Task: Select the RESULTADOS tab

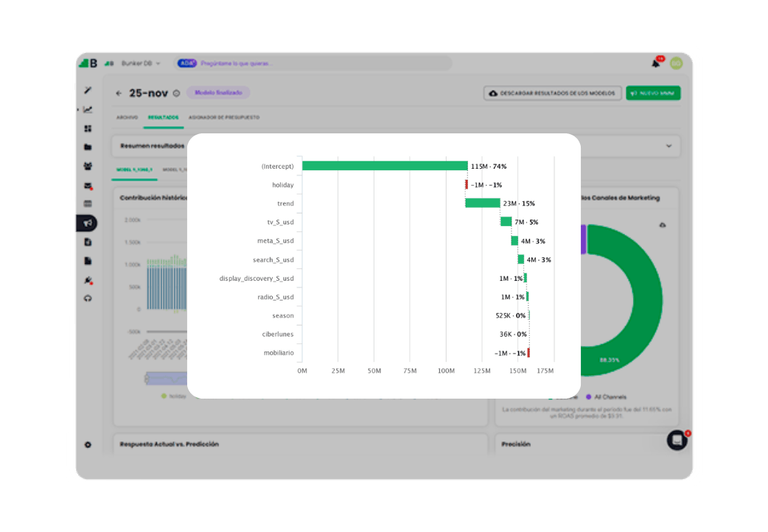Action: (163, 118)
